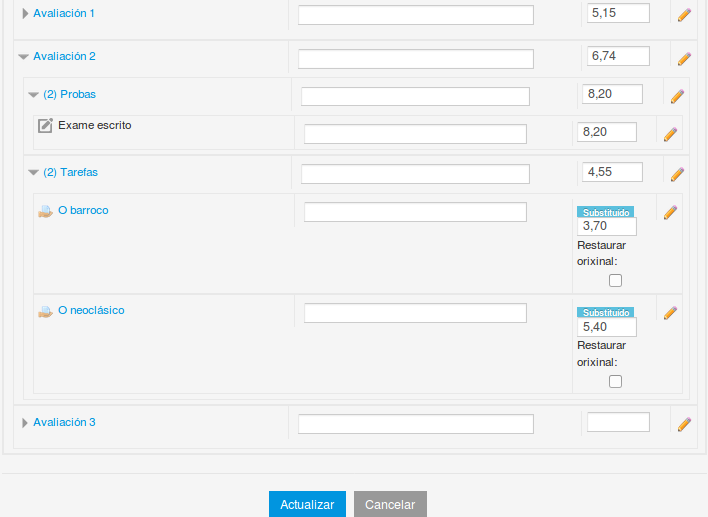Edit the Tarefas category with pencil icon
The height and width of the screenshot is (517, 708).
click(677, 174)
